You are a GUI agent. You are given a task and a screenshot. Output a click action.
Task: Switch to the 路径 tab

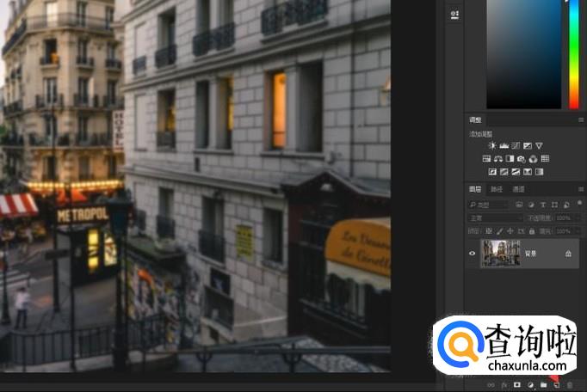click(x=497, y=189)
